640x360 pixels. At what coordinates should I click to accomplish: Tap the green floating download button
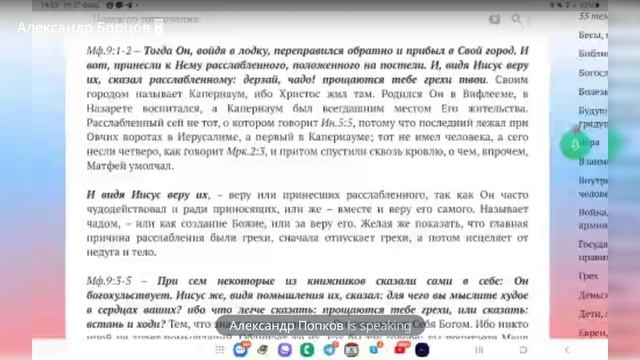point(575,144)
